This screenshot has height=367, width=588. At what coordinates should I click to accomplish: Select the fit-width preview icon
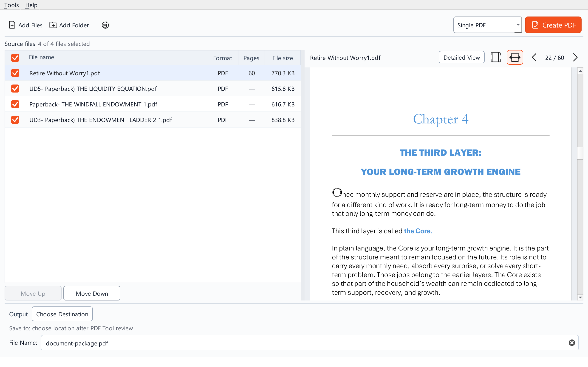point(515,58)
